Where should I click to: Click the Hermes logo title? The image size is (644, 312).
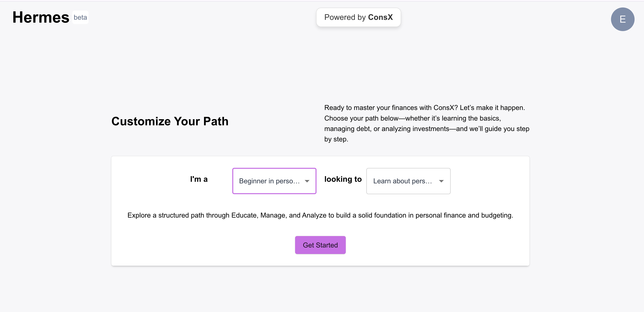point(41,17)
